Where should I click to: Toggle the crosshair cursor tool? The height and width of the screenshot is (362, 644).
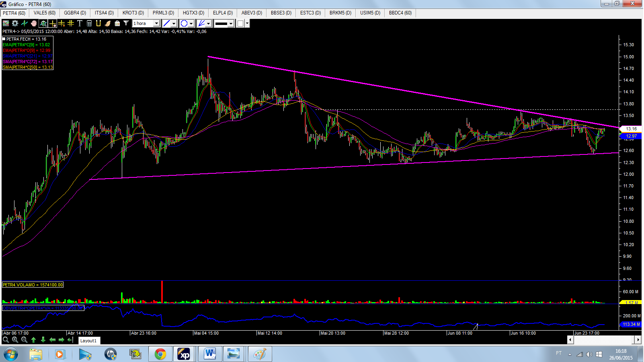click(53, 23)
